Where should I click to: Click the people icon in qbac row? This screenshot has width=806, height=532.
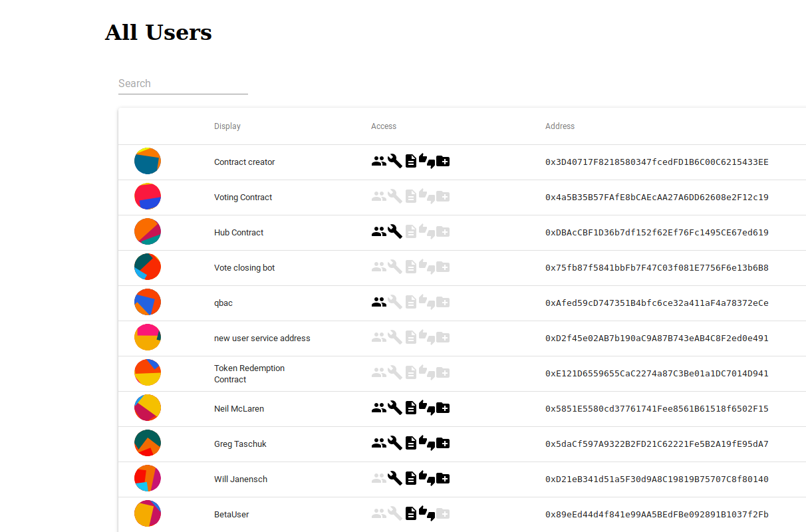coord(379,303)
